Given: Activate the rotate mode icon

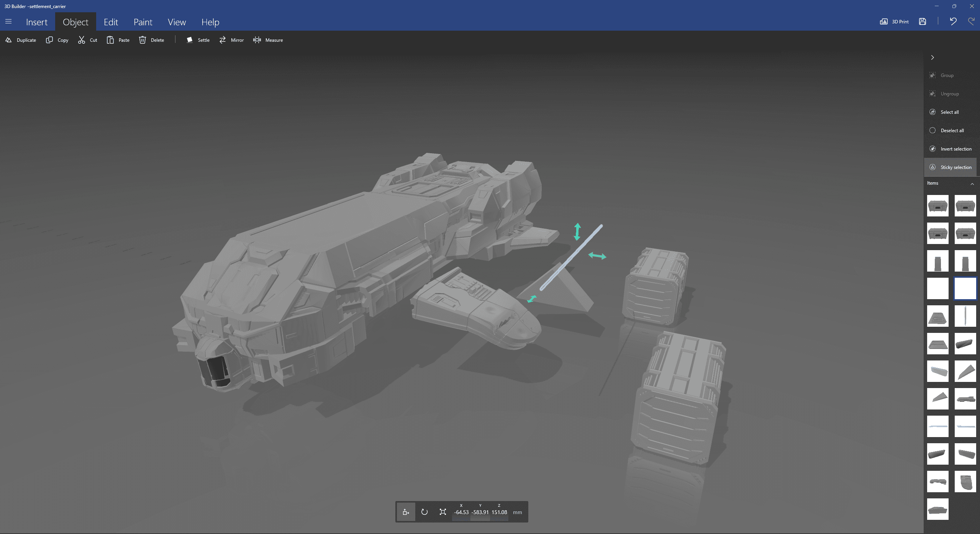Looking at the screenshot, I should pos(424,512).
